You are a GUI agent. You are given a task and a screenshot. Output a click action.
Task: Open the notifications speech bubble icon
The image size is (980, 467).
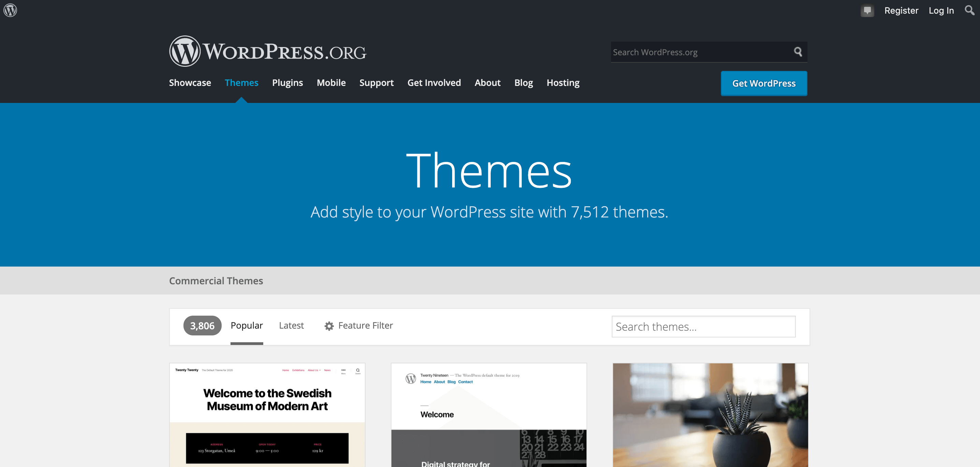point(867,10)
